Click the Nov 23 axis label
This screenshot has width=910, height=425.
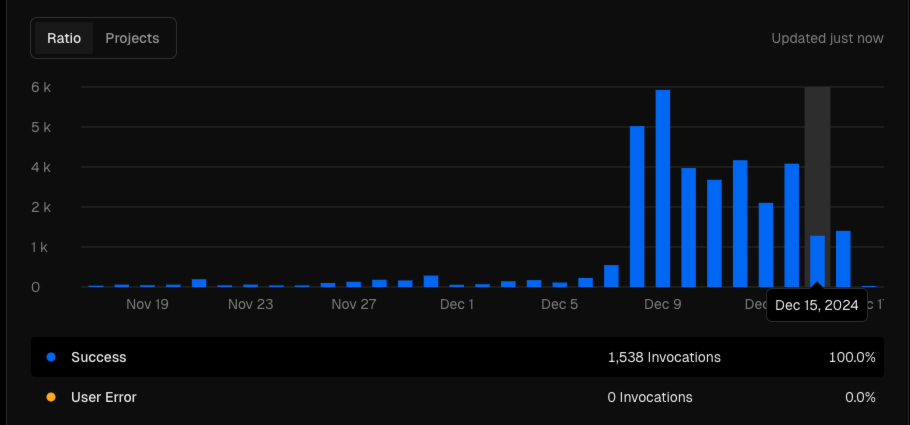tap(251, 304)
